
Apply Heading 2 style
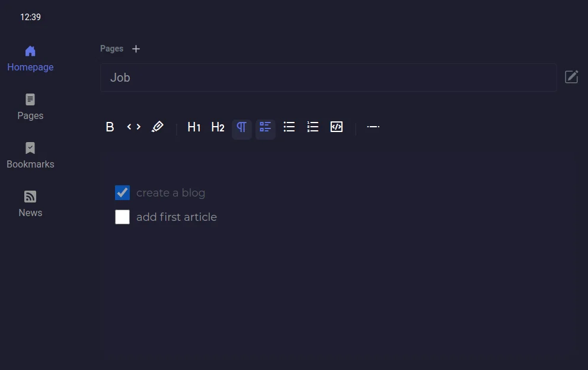218,127
